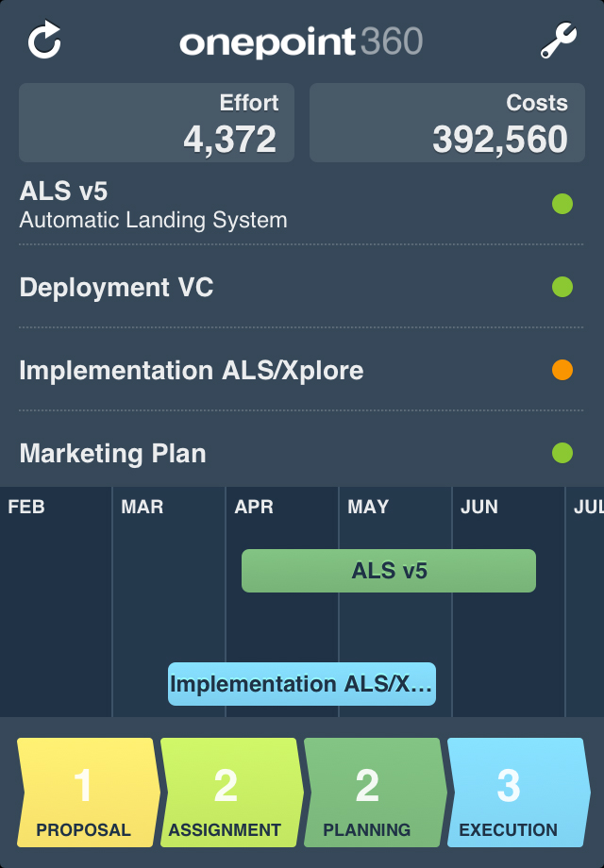This screenshot has width=604, height=868.
Task: Click the refresh icon at top left
Action: pyautogui.click(x=43, y=41)
